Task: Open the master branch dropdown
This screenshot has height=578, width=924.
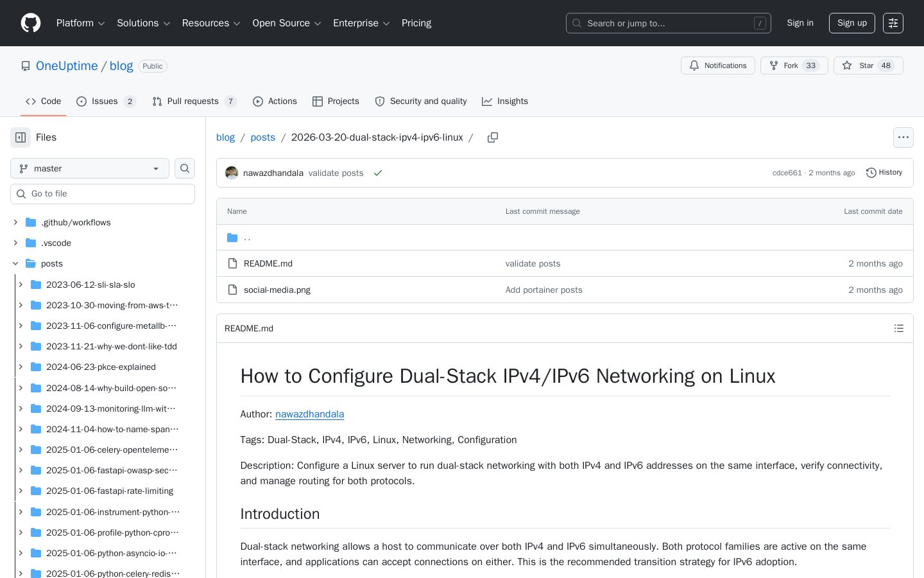Action: [x=90, y=168]
